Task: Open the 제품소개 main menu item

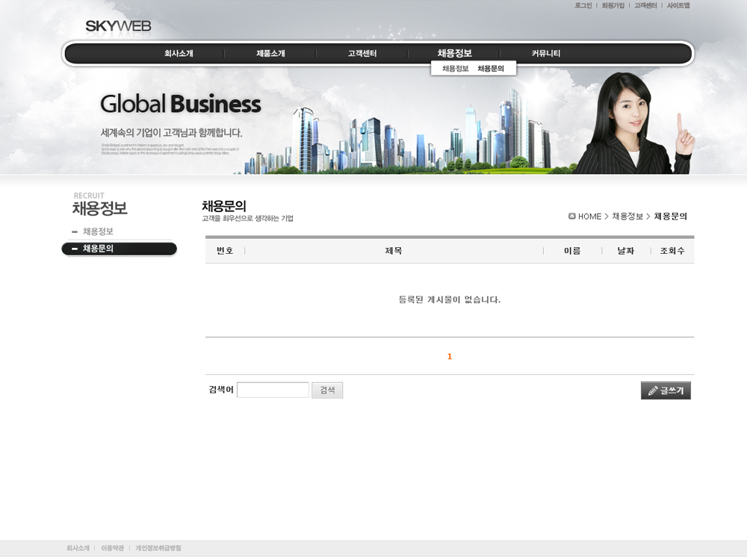Action: click(x=270, y=54)
